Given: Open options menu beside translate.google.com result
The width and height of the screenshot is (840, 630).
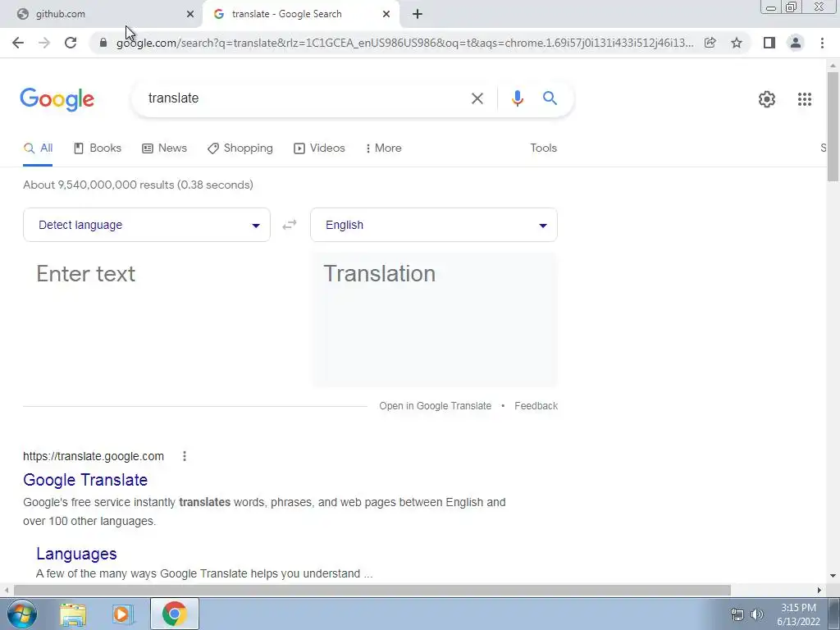Looking at the screenshot, I should click(x=185, y=456).
